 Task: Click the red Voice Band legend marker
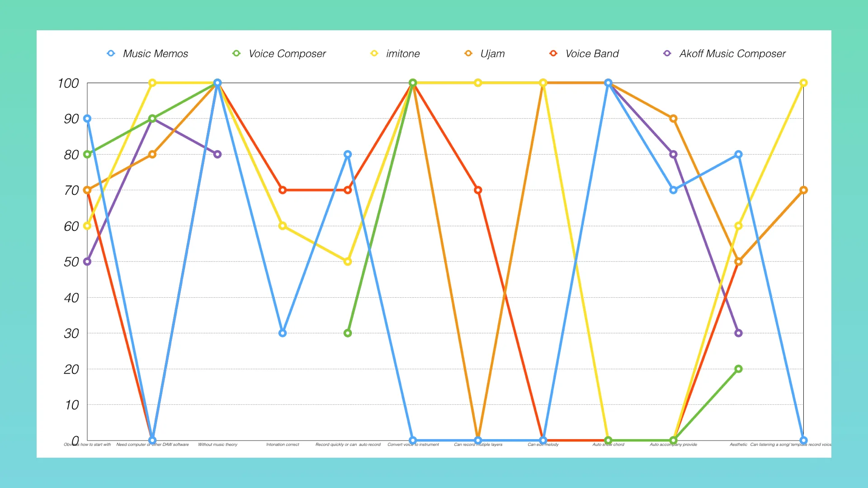tap(553, 53)
